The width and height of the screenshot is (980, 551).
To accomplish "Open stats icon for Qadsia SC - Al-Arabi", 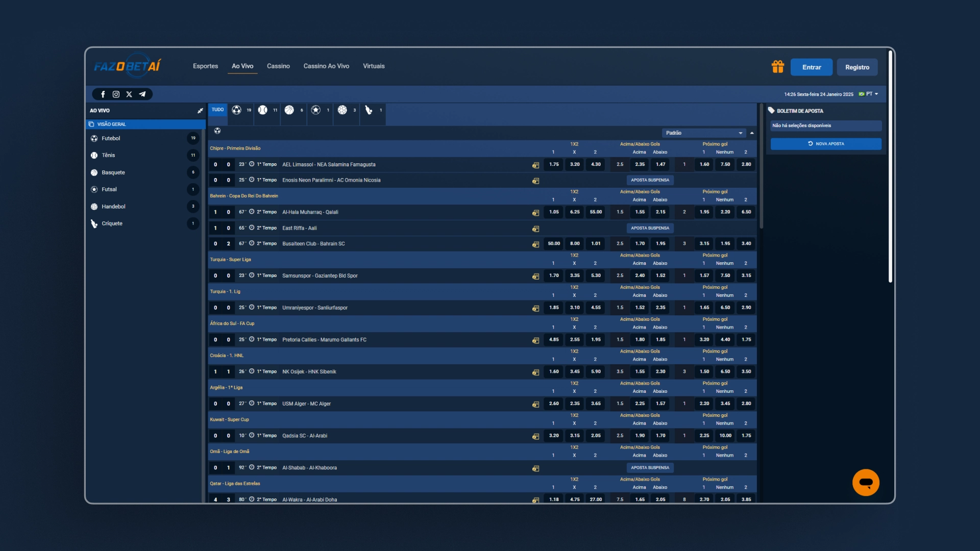I will [x=535, y=436].
